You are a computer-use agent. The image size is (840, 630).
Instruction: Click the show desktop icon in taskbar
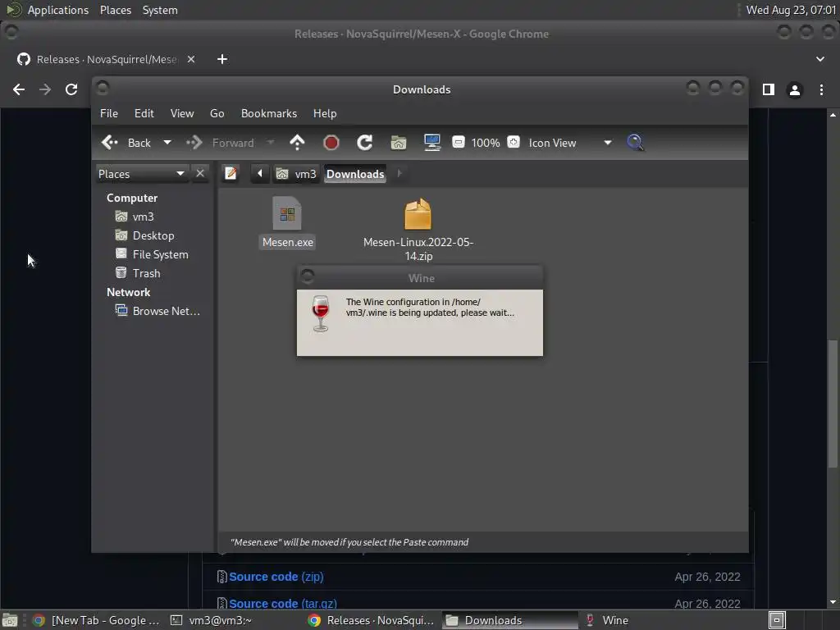(x=10, y=620)
